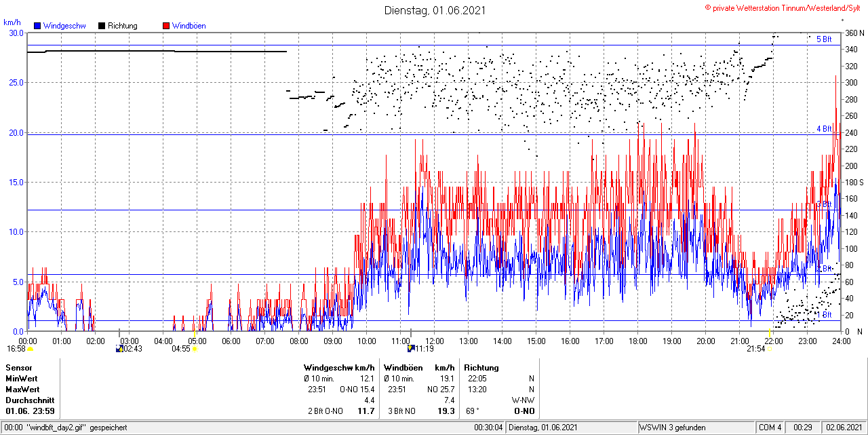
Task: Select the Windgeschw legend label
Action: 64,26
